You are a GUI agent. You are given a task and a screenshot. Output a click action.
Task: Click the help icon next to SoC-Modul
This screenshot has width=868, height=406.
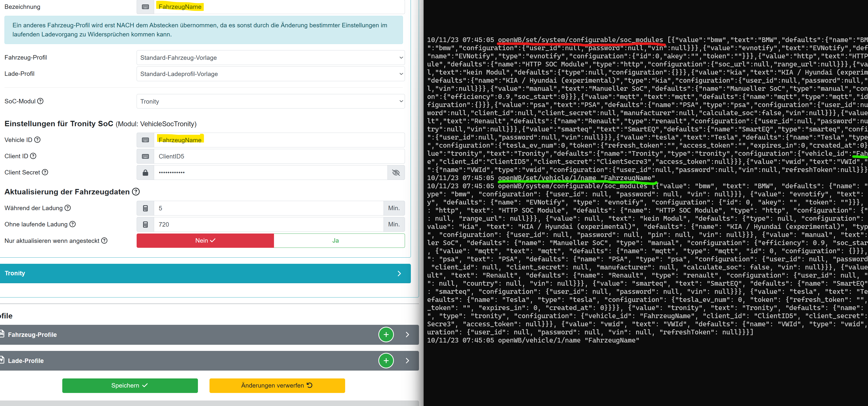40,101
